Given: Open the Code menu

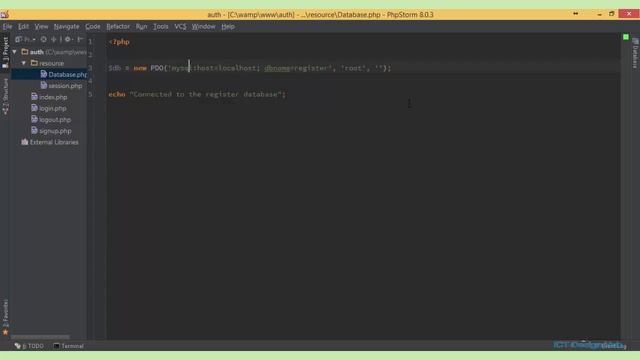Looking at the screenshot, I should [93, 27].
